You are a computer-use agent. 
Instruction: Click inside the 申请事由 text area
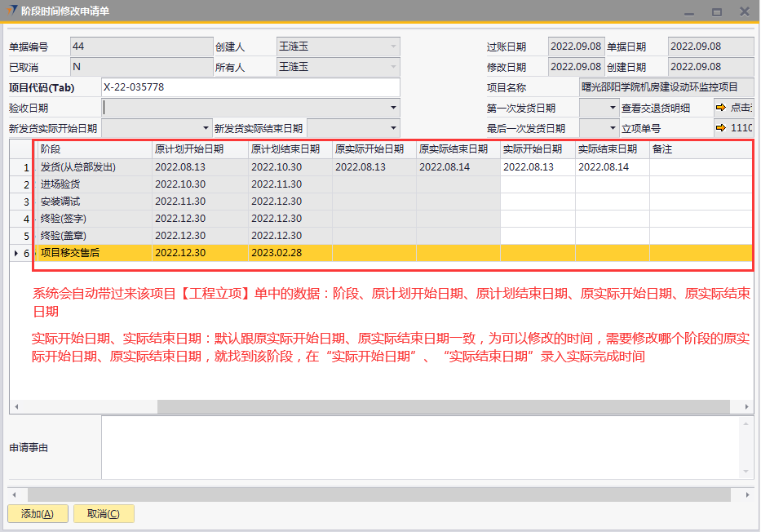[x=420, y=446]
